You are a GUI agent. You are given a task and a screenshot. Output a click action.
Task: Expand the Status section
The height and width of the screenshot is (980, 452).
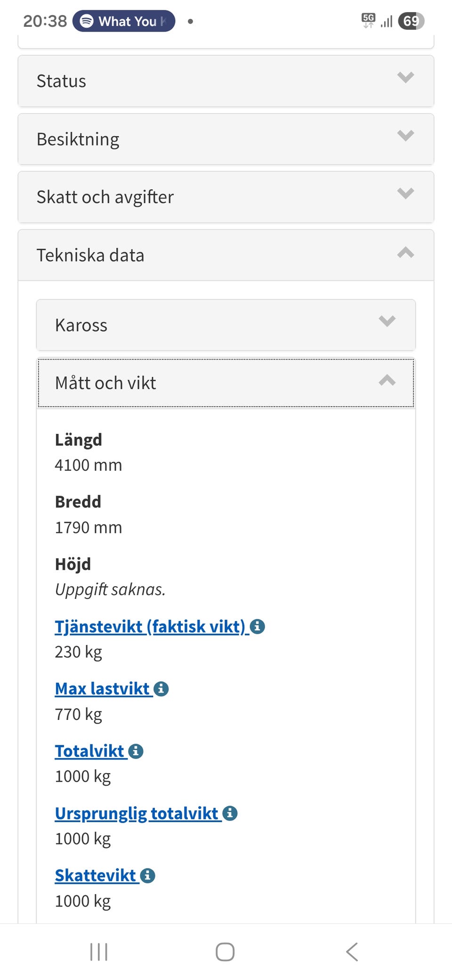pyautogui.click(x=226, y=81)
